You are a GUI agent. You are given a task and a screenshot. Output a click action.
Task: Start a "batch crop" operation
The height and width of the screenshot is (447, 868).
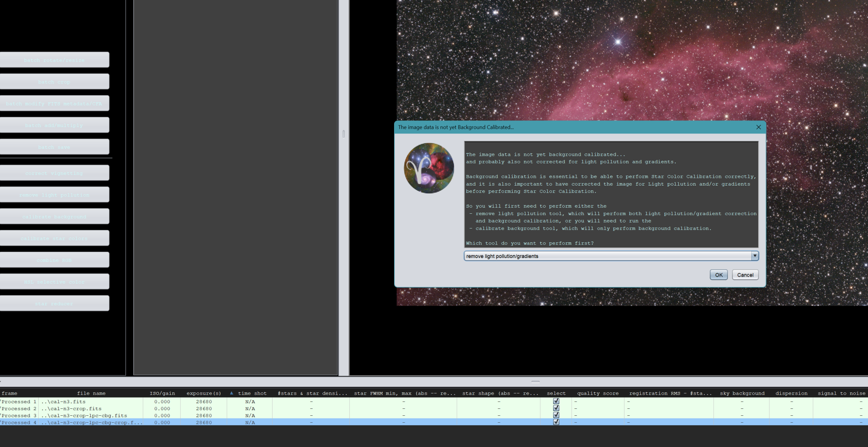[55, 82]
